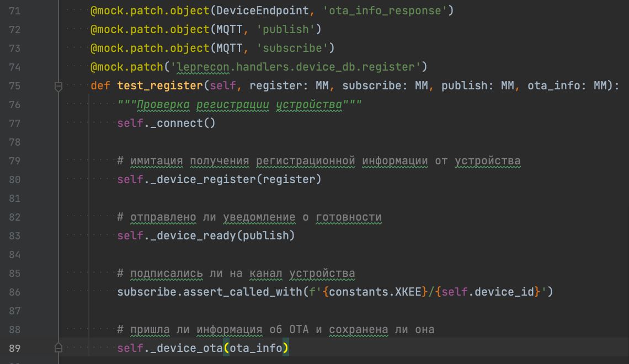Click the test_register function name
The height and width of the screenshot is (364, 629).
pos(160,86)
